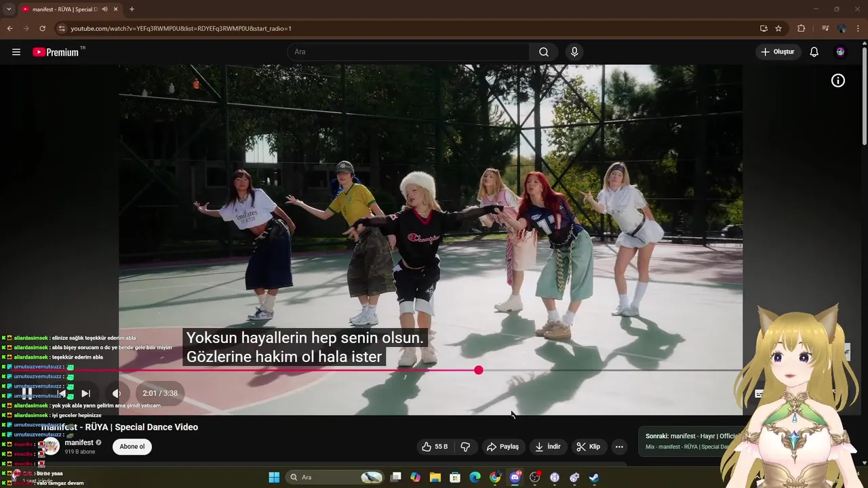
Task: Open the Sonraki next-up mix panel
Action: coord(692,441)
